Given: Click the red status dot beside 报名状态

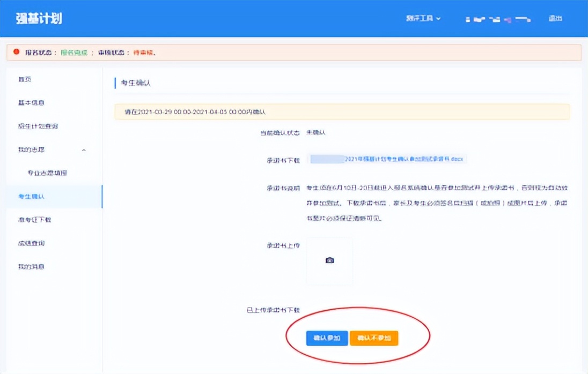Looking at the screenshot, I should click(x=16, y=51).
